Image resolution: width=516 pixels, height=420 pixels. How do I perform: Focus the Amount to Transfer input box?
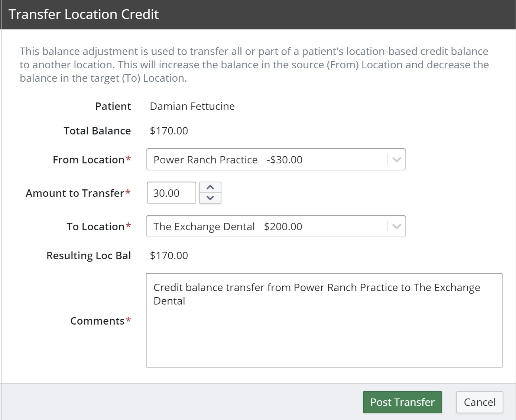coord(171,193)
